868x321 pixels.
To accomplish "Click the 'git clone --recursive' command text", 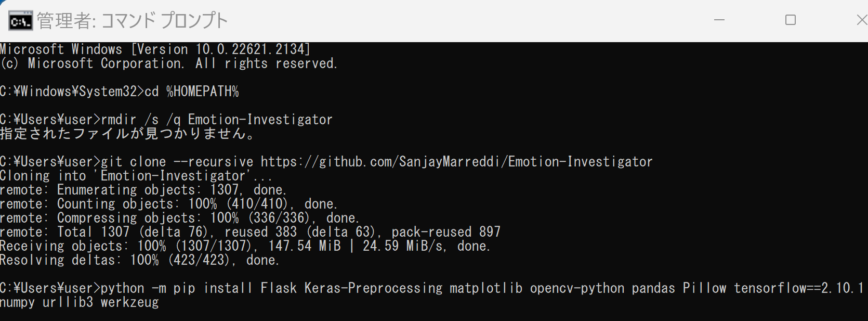I will click(177, 162).
